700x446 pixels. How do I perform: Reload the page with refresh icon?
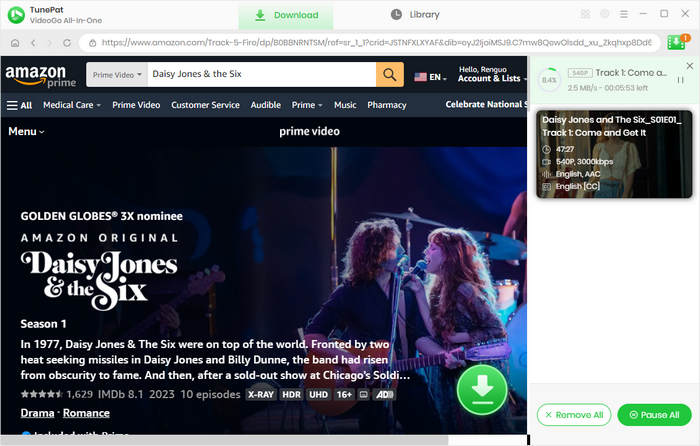point(67,43)
